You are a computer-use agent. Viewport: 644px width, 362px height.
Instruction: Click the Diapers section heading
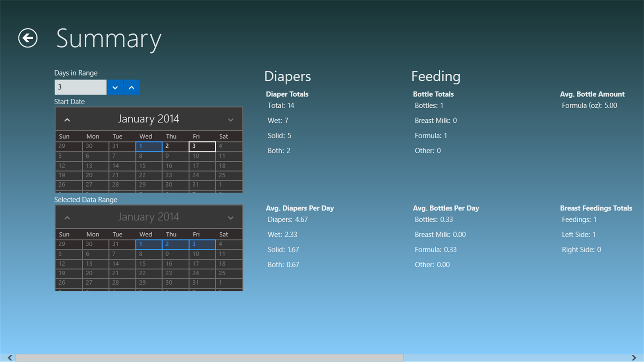288,76
